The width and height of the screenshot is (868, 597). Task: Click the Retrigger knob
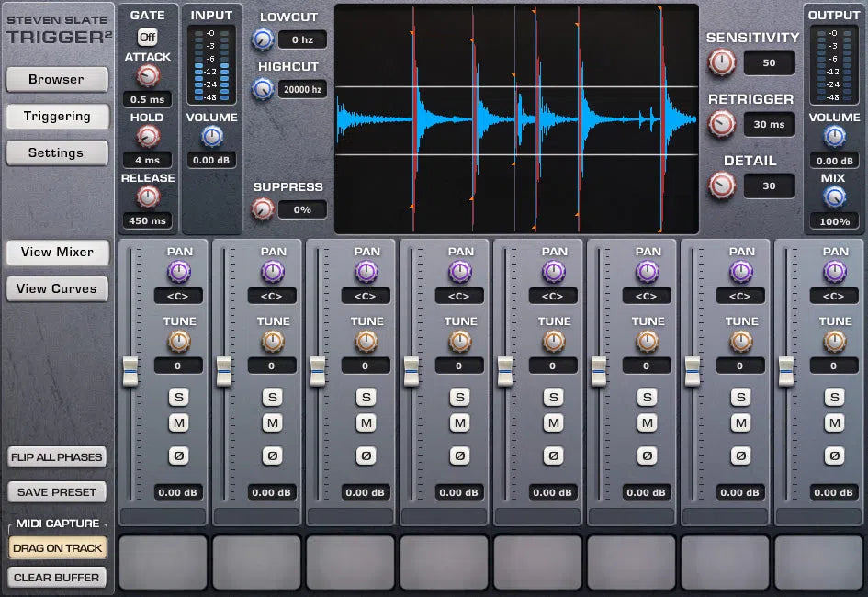point(722,123)
